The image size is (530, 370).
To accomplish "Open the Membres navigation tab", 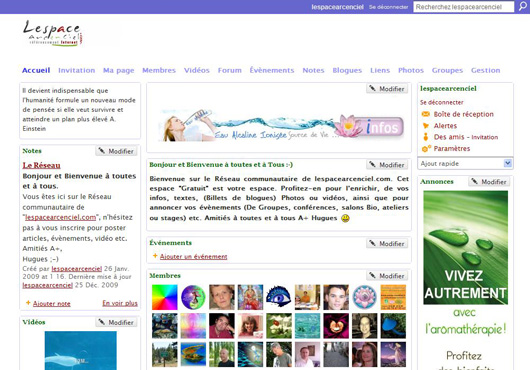I will coord(159,70).
